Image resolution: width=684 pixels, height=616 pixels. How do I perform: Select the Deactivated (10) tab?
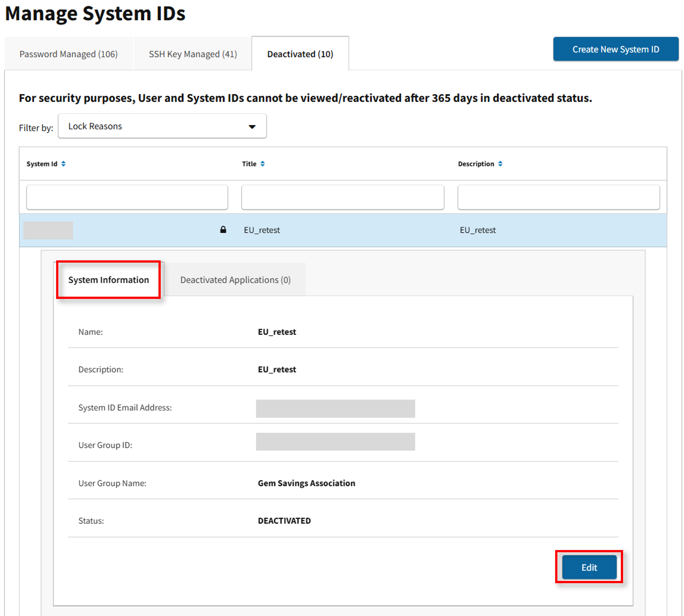pyautogui.click(x=300, y=54)
